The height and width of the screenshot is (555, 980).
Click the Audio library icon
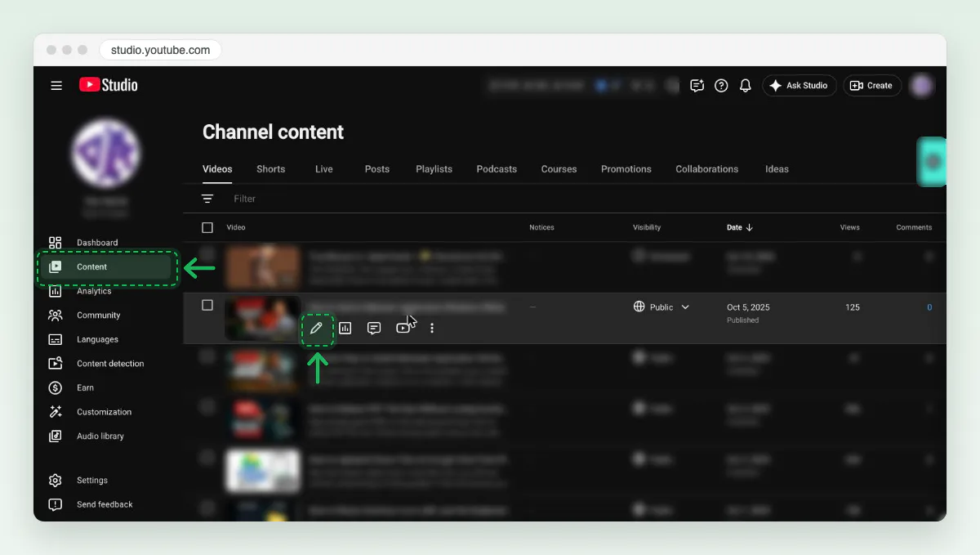pos(56,436)
